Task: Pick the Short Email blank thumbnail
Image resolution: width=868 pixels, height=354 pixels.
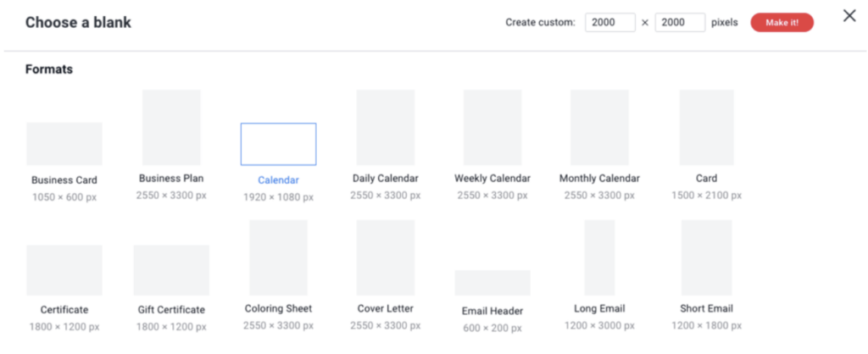Action: [706, 257]
